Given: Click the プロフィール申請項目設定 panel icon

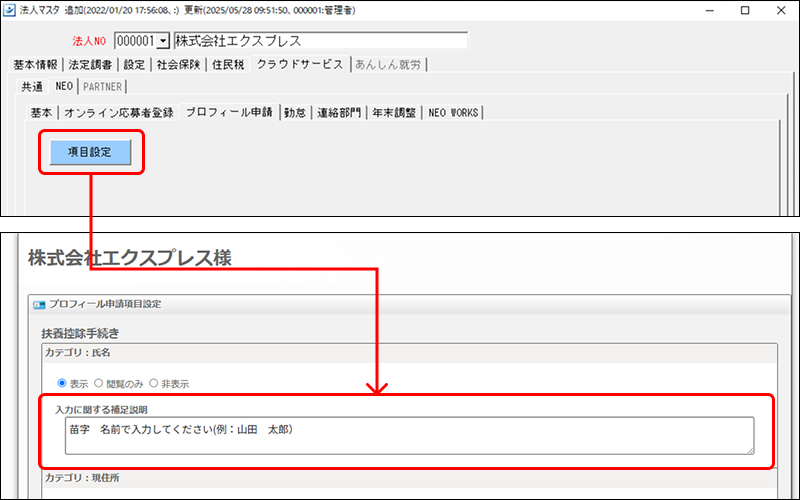Looking at the screenshot, I should (x=39, y=305).
